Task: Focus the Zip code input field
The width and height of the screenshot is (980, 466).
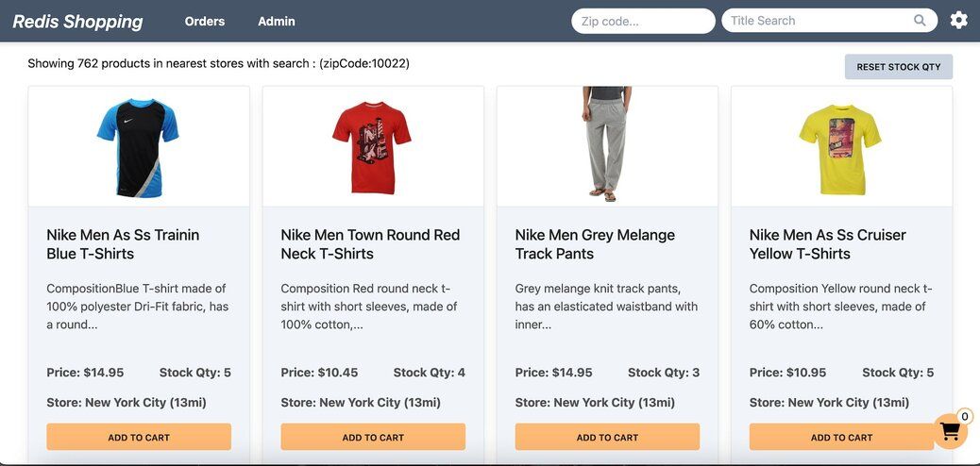Action: (x=642, y=21)
